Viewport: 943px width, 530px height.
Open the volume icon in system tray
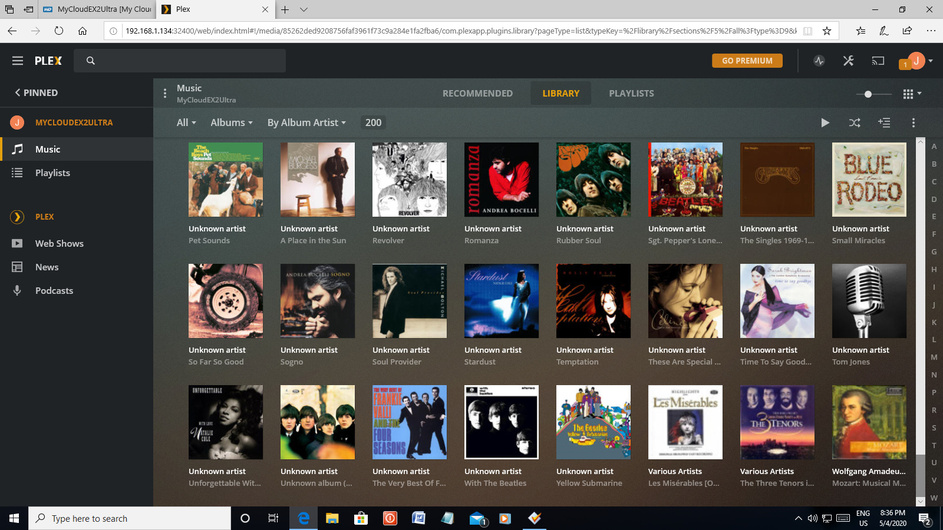coord(812,518)
